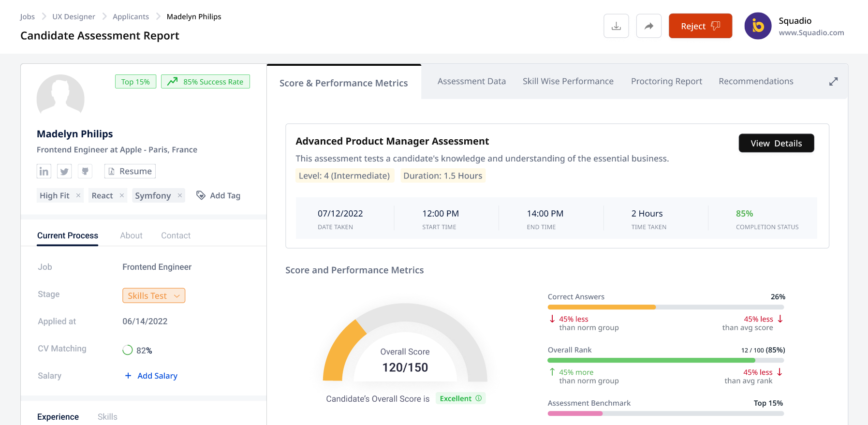868x425 pixels.
Task: Click the Squadio company logo
Action: (x=758, y=26)
